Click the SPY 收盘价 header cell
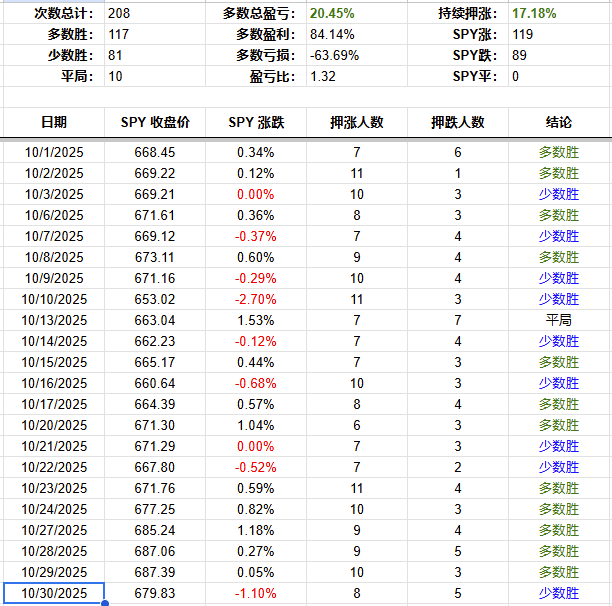Screen dimensions: 612x606 tap(155, 122)
